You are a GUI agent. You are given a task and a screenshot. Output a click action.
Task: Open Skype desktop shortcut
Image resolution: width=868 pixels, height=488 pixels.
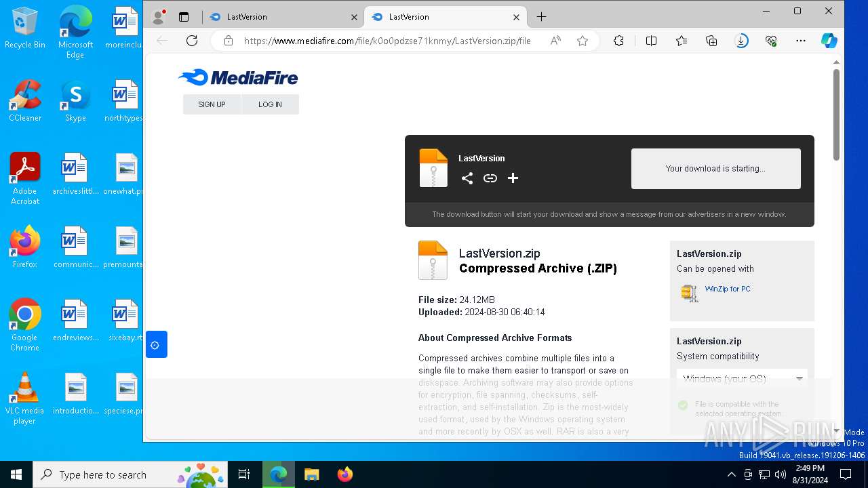[75, 100]
